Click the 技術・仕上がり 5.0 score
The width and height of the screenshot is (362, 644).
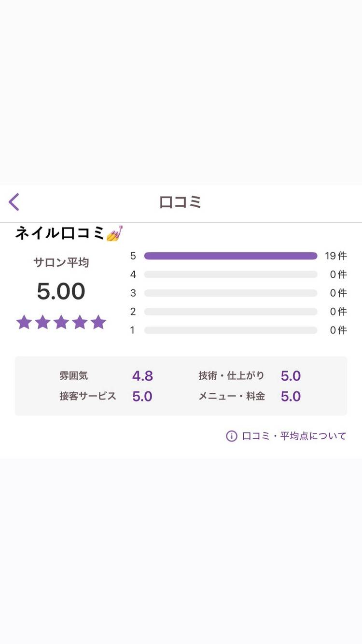291,376
